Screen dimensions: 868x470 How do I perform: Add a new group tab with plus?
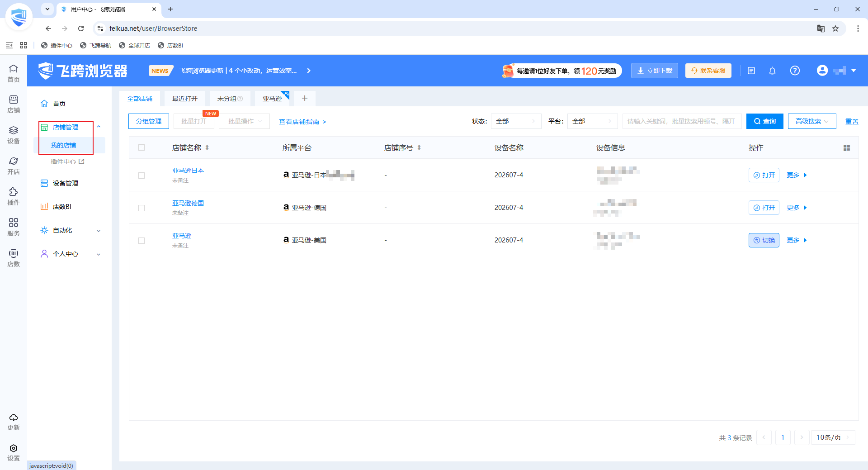305,99
